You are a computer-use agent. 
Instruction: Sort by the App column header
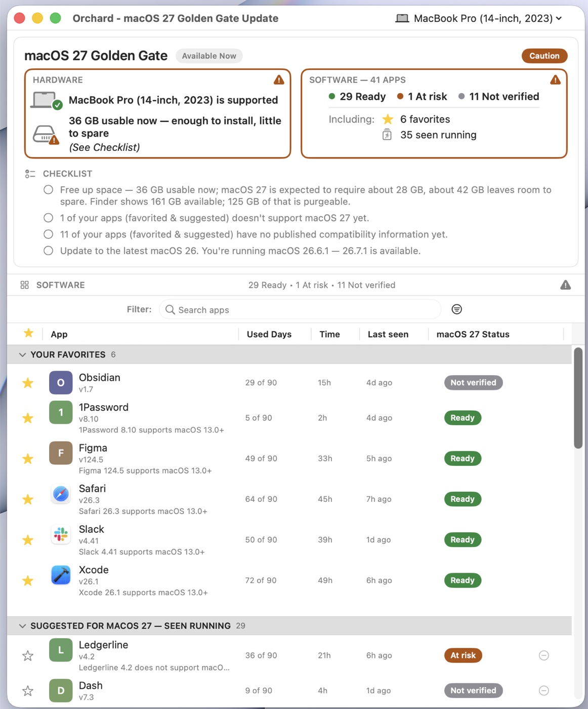(x=59, y=334)
